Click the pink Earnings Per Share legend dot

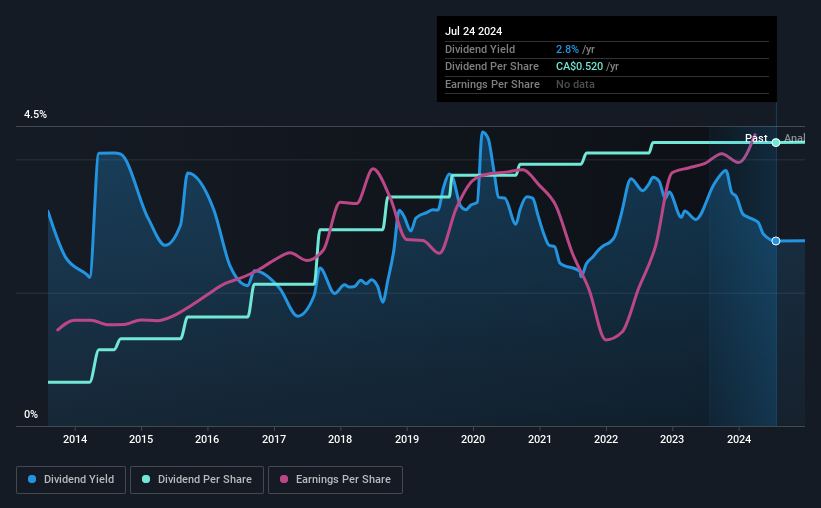point(284,479)
